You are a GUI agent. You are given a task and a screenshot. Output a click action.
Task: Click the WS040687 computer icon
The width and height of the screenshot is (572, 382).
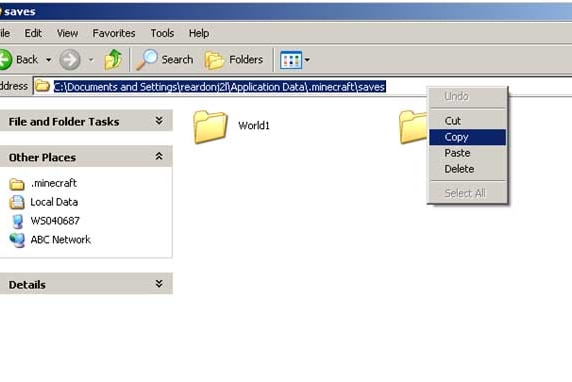click(x=17, y=221)
